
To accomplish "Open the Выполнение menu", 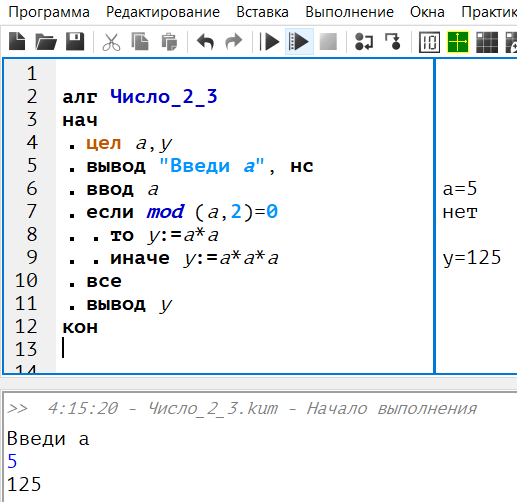I will coord(349,12).
